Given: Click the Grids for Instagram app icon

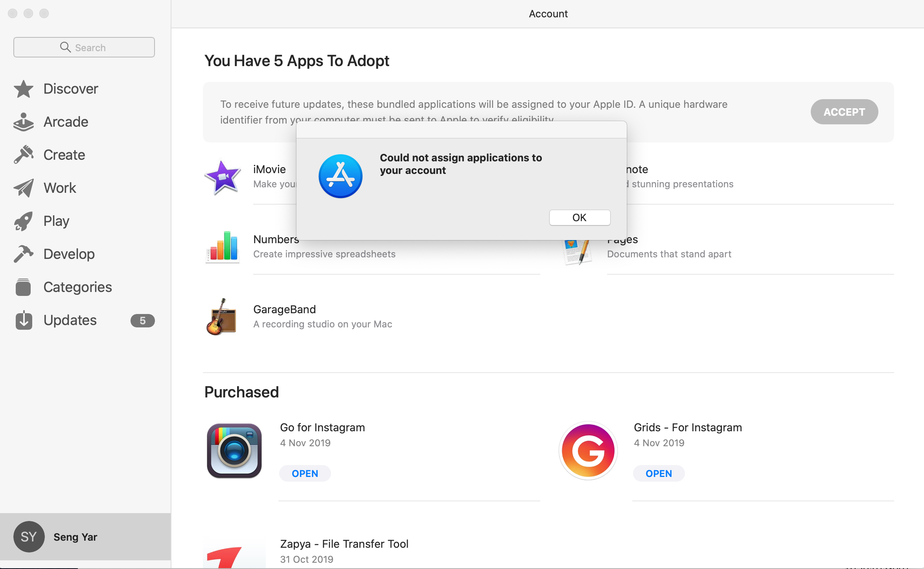Looking at the screenshot, I should [x=588, y=451].
